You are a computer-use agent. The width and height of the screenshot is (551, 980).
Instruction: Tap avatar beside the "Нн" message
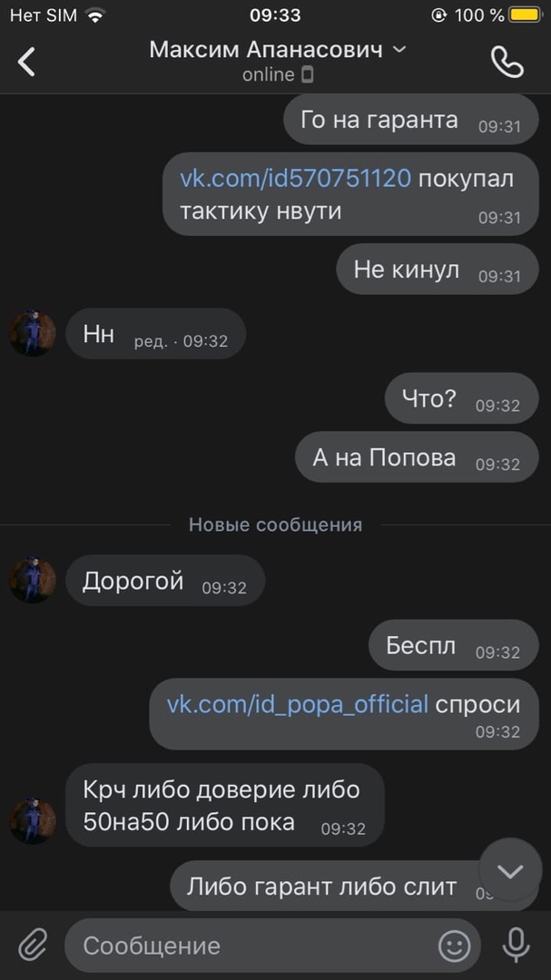point(33,333)
